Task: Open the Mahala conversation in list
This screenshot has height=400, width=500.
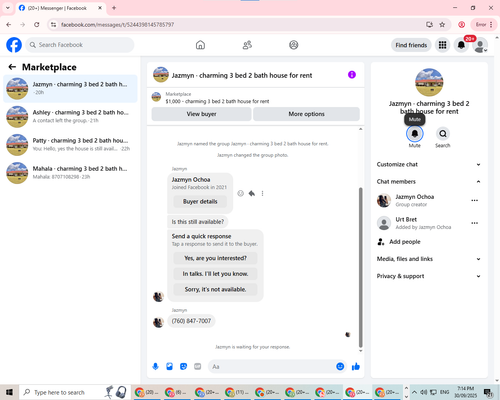Action: 70,173
